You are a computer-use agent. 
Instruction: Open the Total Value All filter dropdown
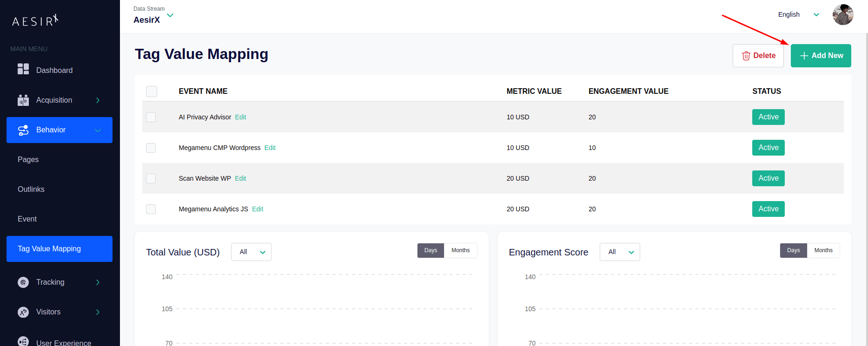251,252
